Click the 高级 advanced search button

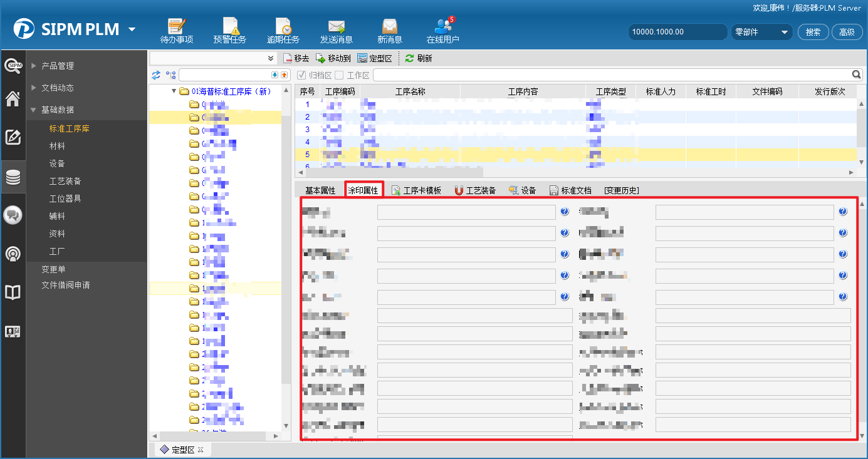click(x=847, y=32)
